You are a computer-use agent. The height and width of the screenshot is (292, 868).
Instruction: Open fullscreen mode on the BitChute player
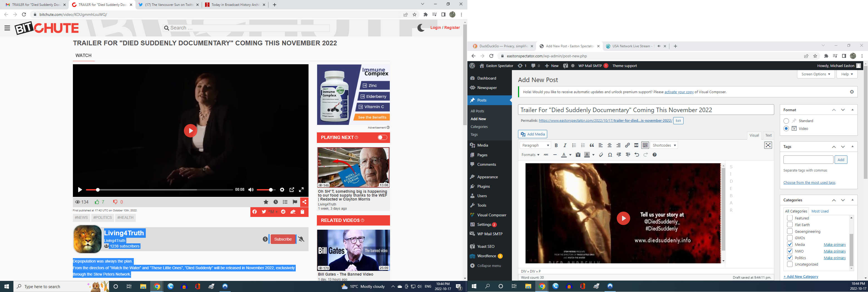point(302,190)
